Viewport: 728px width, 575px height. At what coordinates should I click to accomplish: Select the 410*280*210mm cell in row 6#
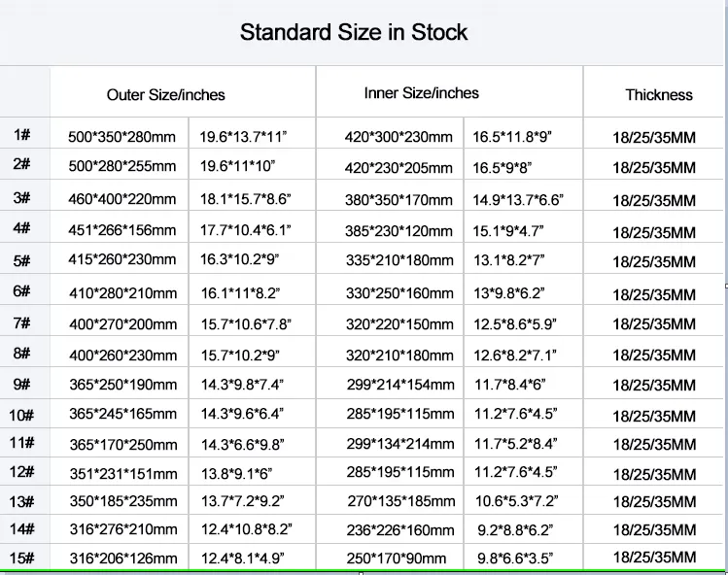pos(120,289)
